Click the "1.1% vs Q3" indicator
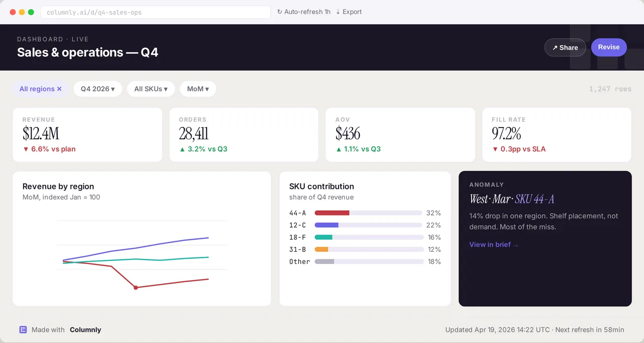Image resolution: width=644 pixels, height=343 pixels. pos(358,149)
